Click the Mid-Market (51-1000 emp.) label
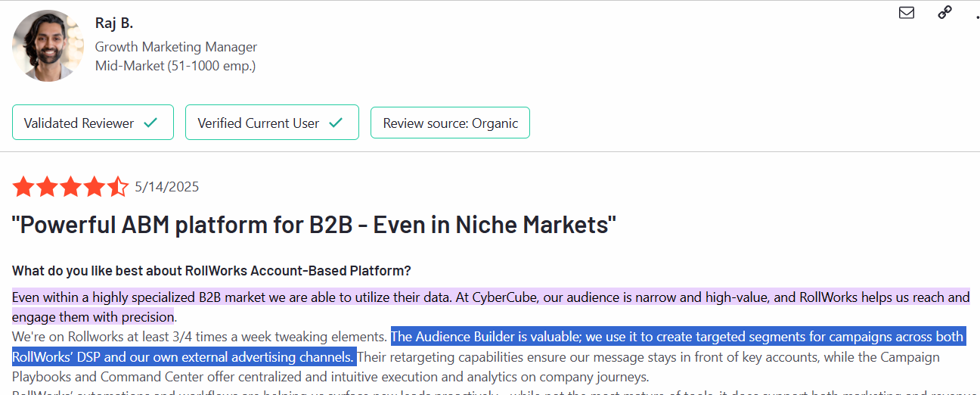 175,66
